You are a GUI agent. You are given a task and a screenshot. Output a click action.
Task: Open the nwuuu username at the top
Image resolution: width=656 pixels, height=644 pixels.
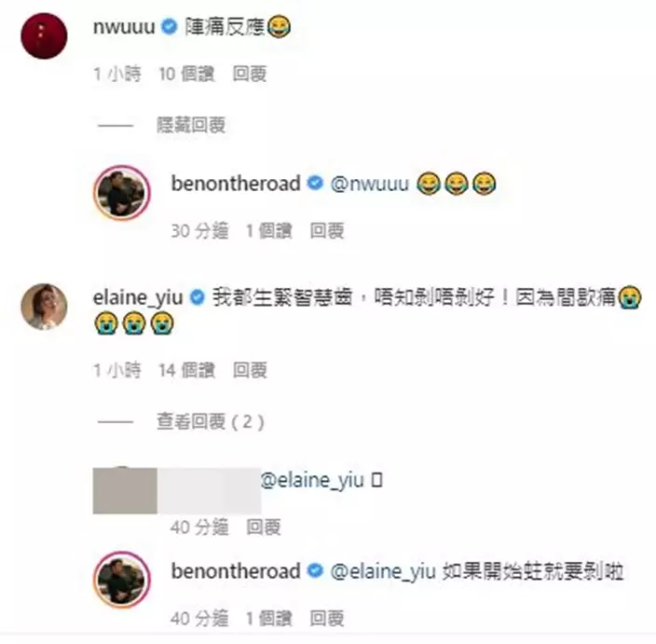(x=124, y=27)
